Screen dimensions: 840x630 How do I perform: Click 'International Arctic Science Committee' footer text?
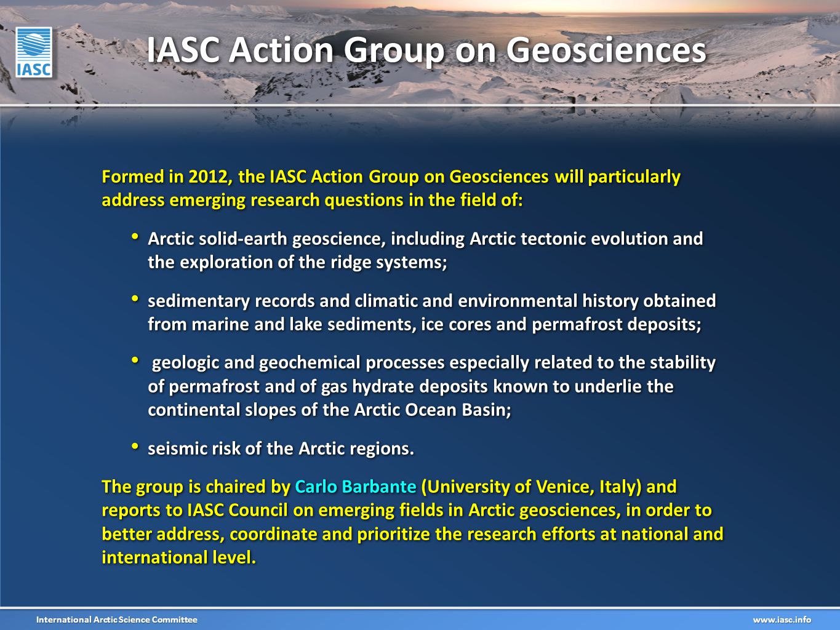pos(117,620)
